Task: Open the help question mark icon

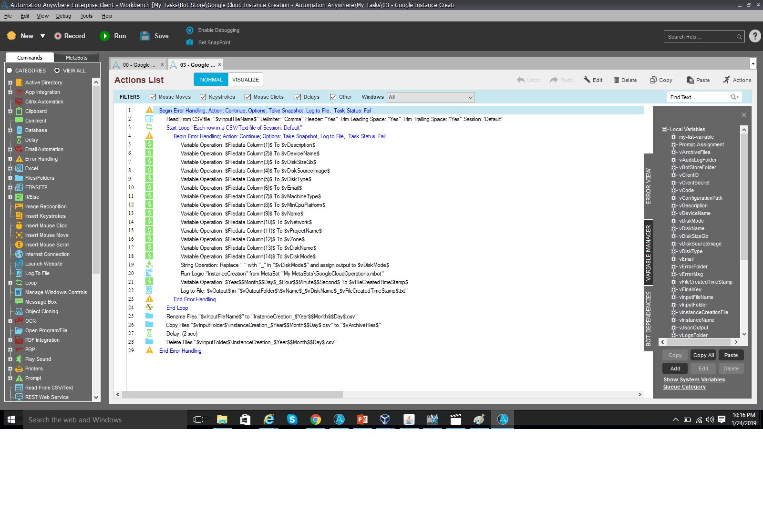Action: point(755,36)
